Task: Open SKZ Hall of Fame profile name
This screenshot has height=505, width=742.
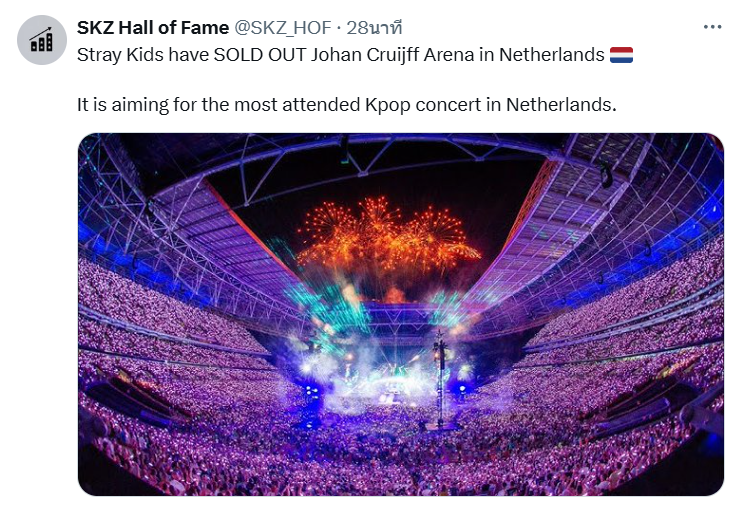Action: tap(153, 28)
